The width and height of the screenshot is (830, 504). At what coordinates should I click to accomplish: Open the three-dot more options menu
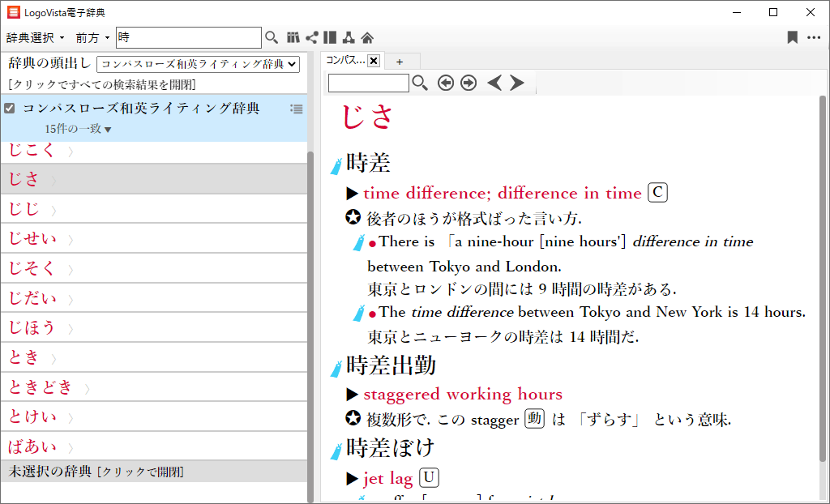814,37
